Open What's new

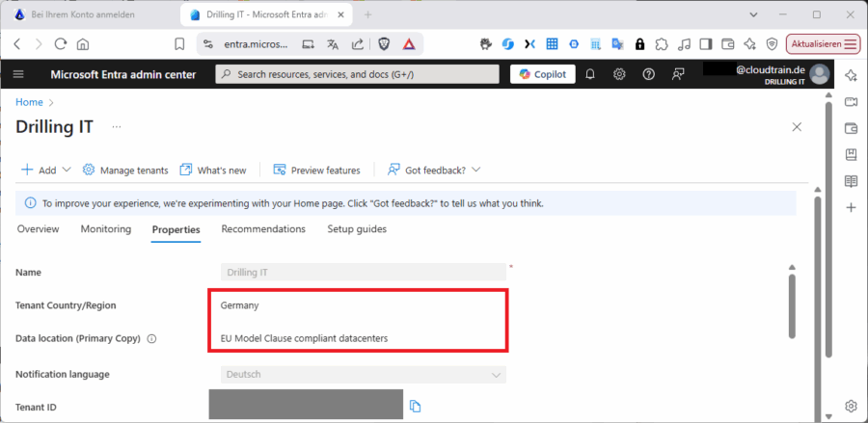(x=213, y=170)
